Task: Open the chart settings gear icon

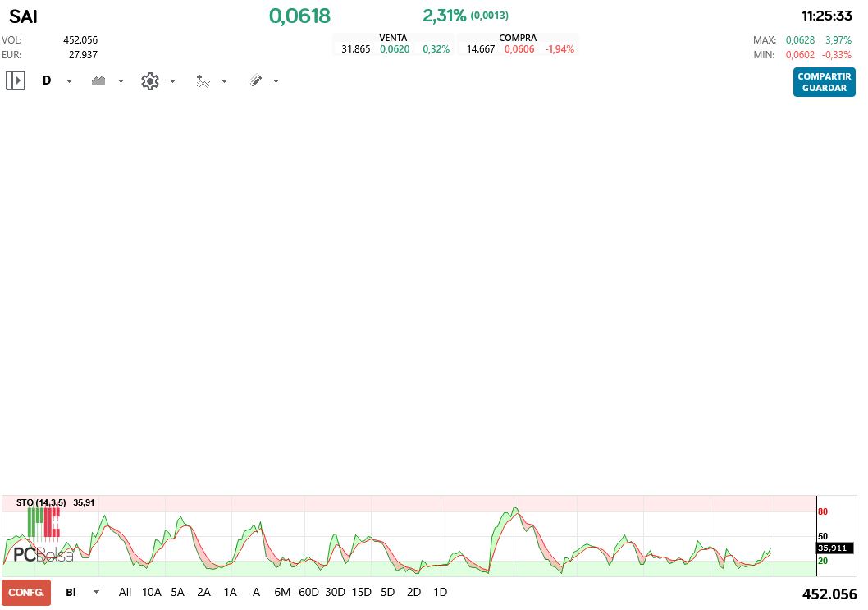Action: 149,80
